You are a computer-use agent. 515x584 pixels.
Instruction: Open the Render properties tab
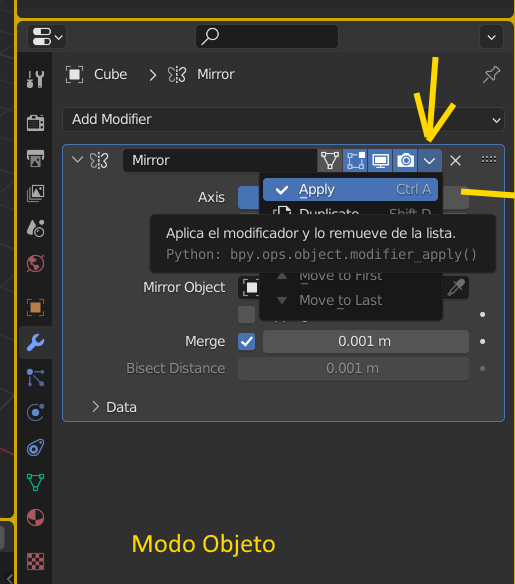36,123
